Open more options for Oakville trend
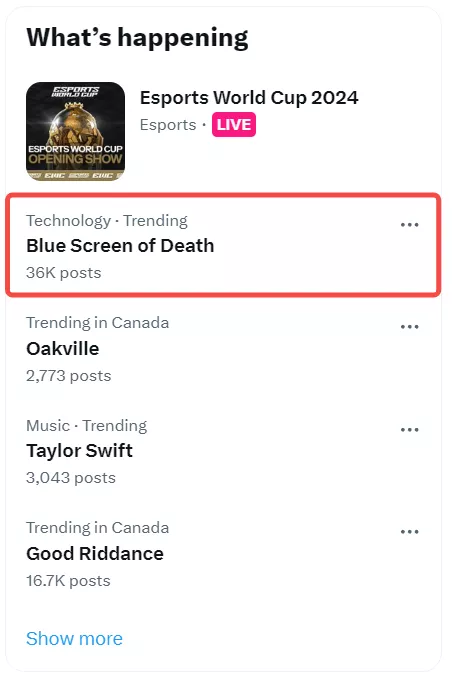 [409, 327]
